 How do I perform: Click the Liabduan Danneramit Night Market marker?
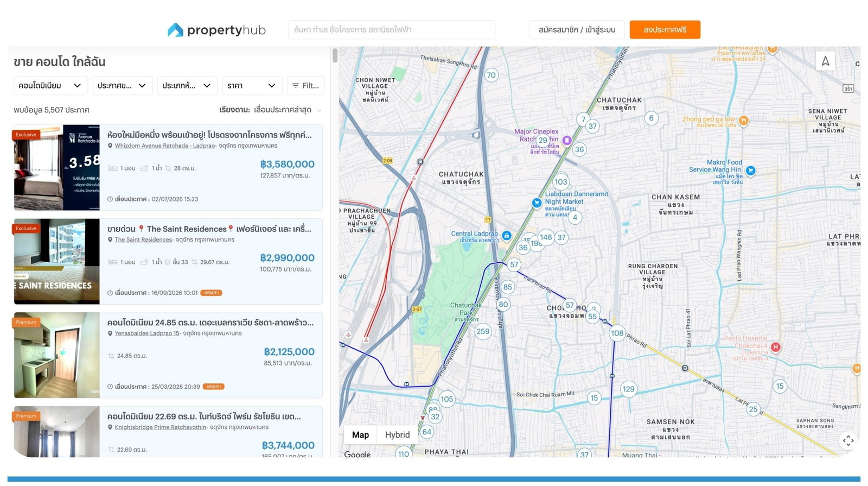tap(537, 203)
